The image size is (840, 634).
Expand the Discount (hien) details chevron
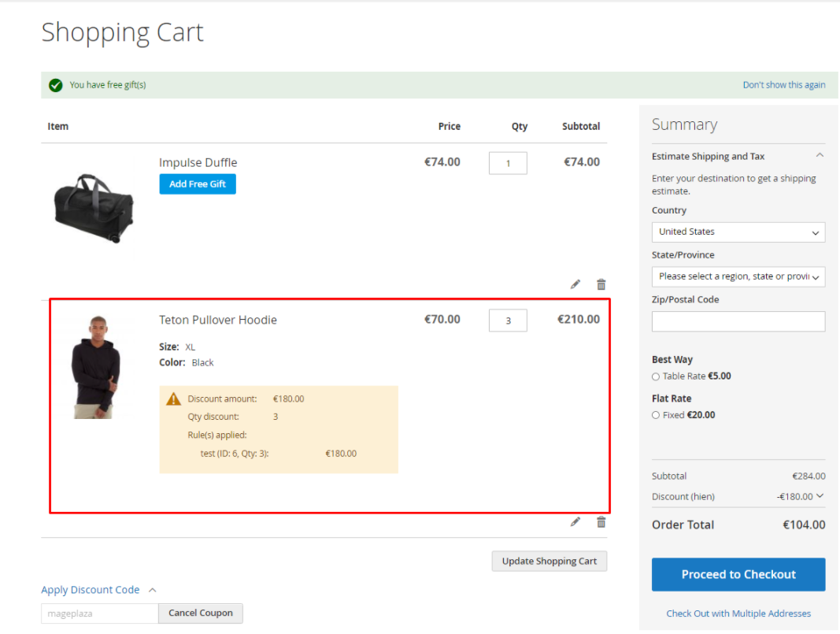pos(820,496)
